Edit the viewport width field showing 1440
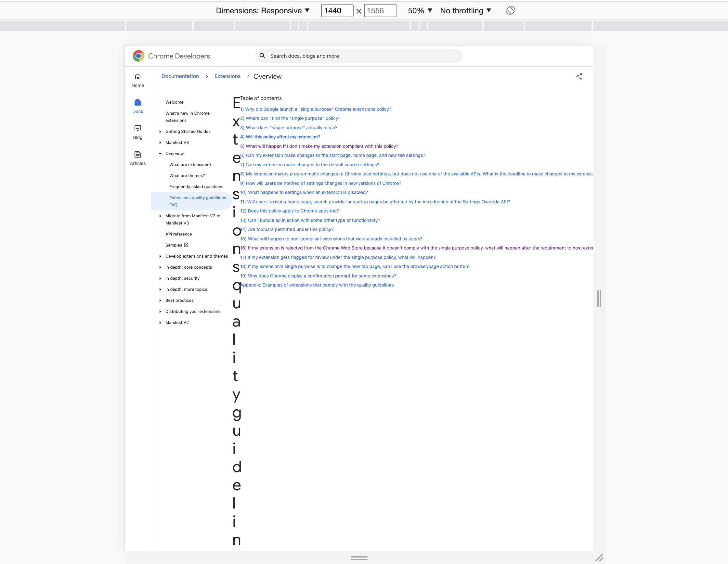The height and width of the screenshot is (564, 728). click(x=337, y=10)
